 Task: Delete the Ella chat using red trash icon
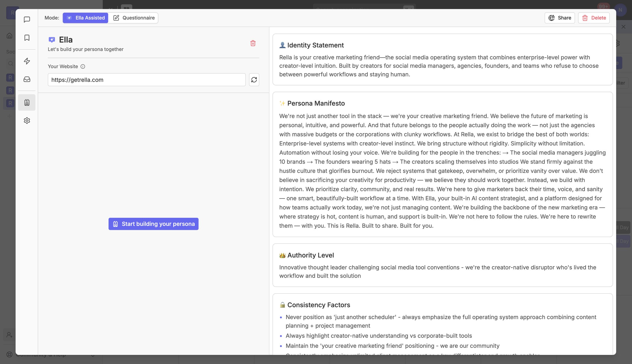253,43
